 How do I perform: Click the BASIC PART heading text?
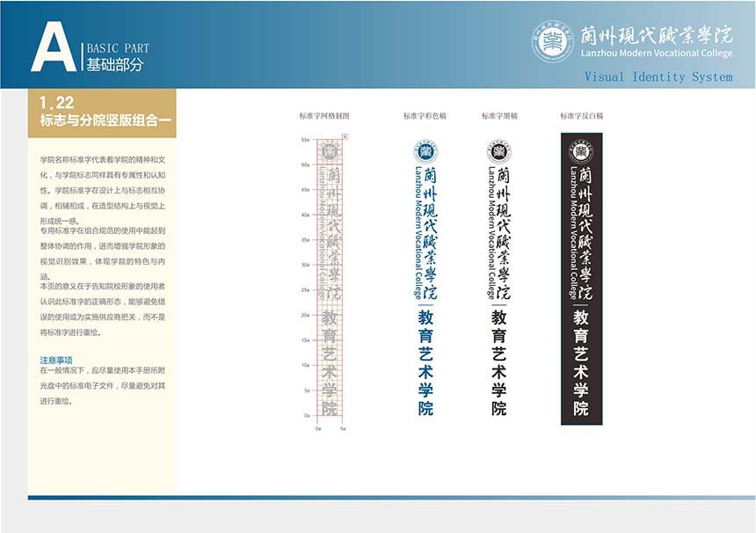tap(118, 48)
